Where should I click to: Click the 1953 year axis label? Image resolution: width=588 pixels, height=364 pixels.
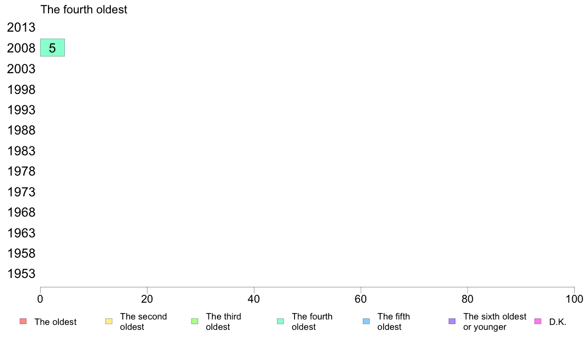coord(21,274)
